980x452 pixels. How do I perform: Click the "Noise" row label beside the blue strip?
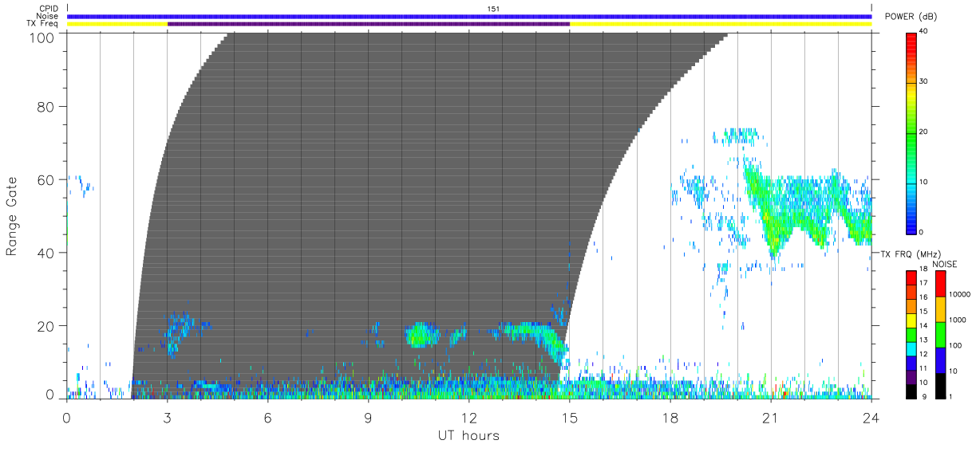pyautogui.click(x=48, y=16)
